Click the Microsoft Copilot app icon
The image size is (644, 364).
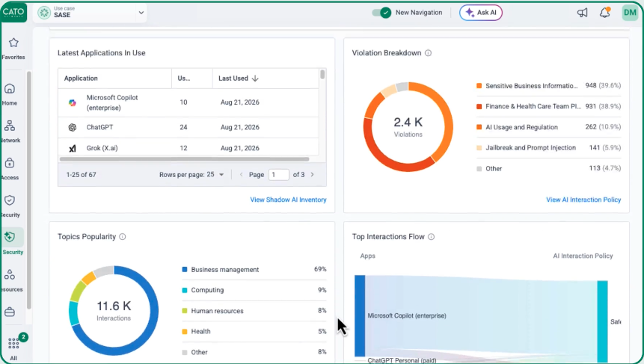click(x=73, y=102)
